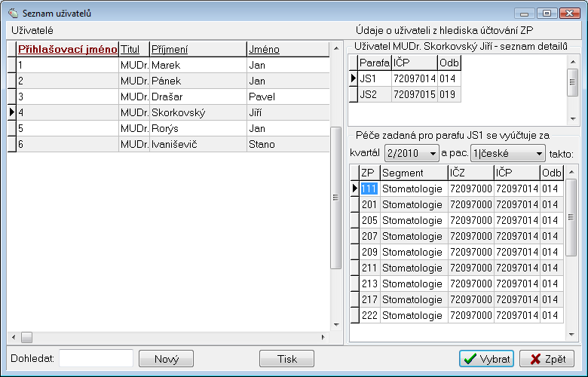Type in the Dohledat search field
The image size is (588, 377).
click(96, 359)
